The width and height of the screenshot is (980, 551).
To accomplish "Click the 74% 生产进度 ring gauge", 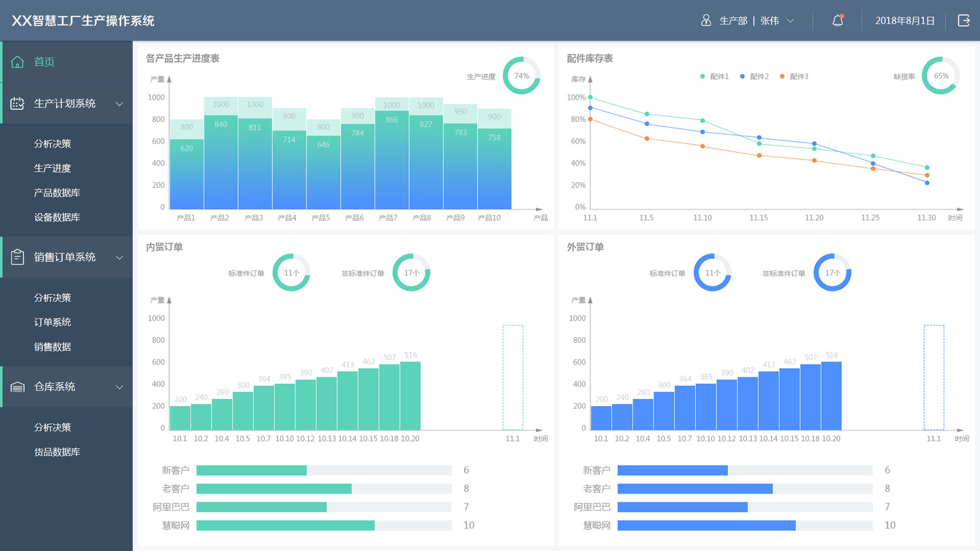I will (x=522, y=76).
